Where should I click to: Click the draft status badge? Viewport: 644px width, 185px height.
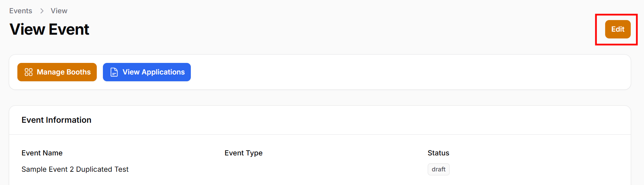(x=439, y=169)
